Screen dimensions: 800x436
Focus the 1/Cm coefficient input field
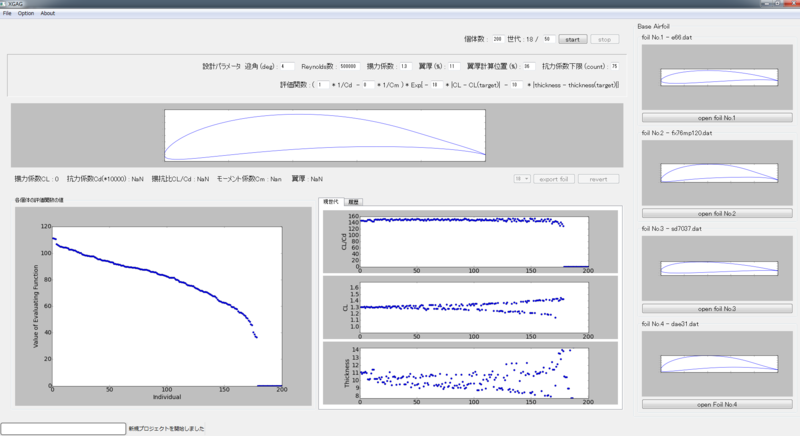[x=367, y=85]
